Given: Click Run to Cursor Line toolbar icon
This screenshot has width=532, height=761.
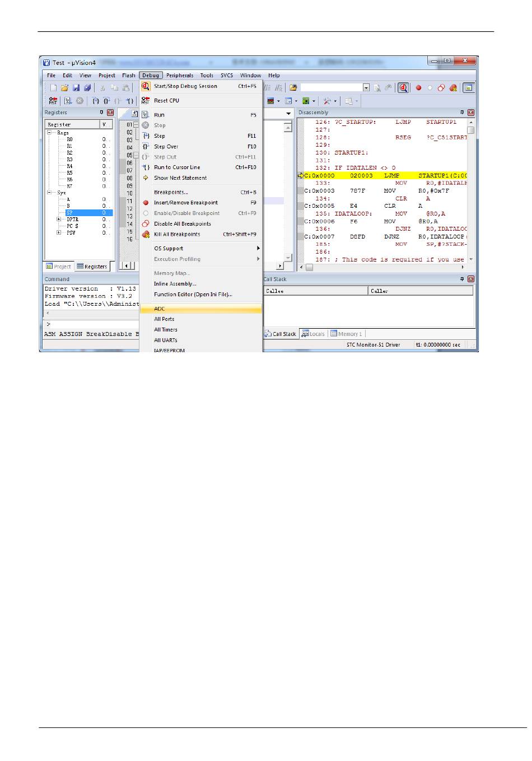Looking at the screenshot, I should click(x=130, y=101).
